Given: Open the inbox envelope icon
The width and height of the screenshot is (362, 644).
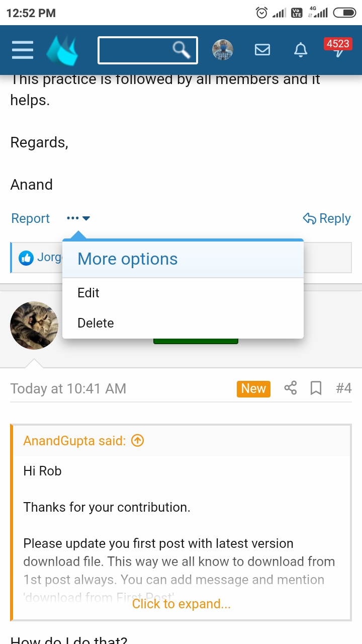Looking at the screenshot, I should [262, 50].
